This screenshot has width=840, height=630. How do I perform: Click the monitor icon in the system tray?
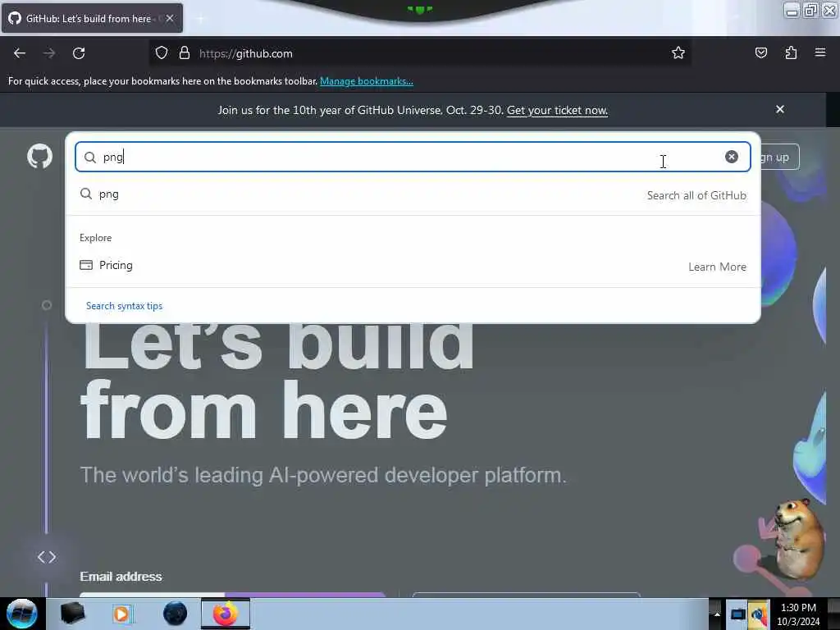(737, 614)
